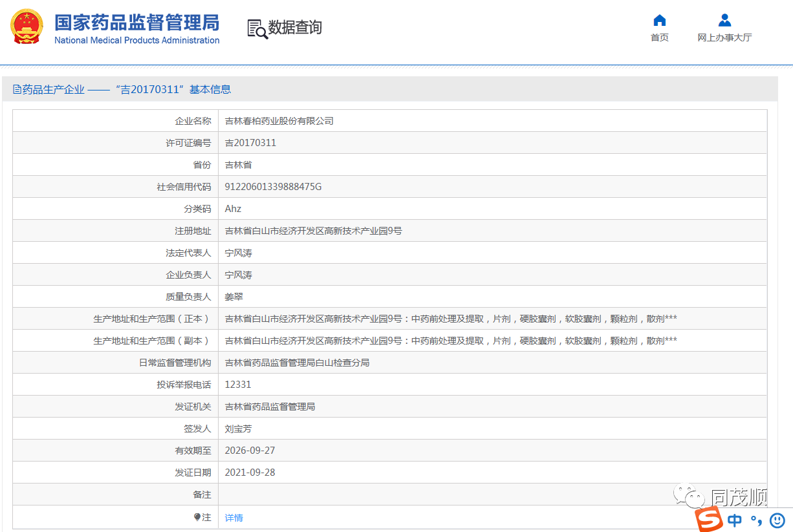Go to 网上办事大厅 navigation label

724,37
